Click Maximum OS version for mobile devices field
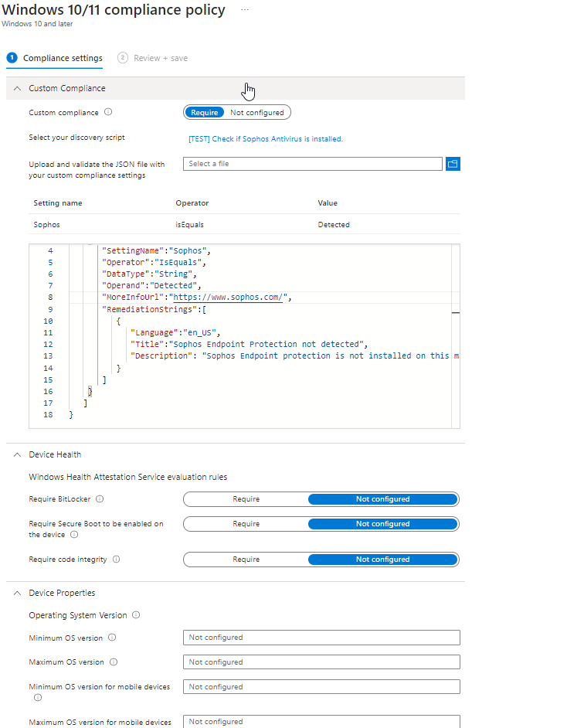567x728 pixels. pyautogui.click(x=321, y=722)
